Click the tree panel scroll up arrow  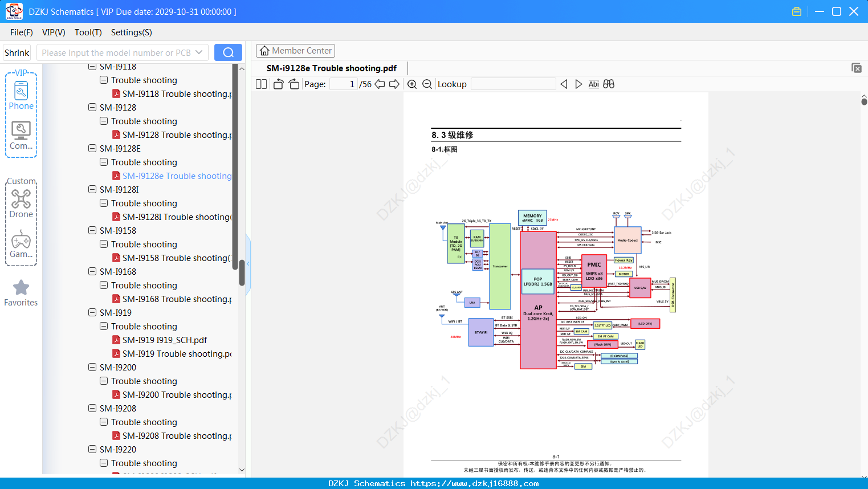click(x=242, y=68)
